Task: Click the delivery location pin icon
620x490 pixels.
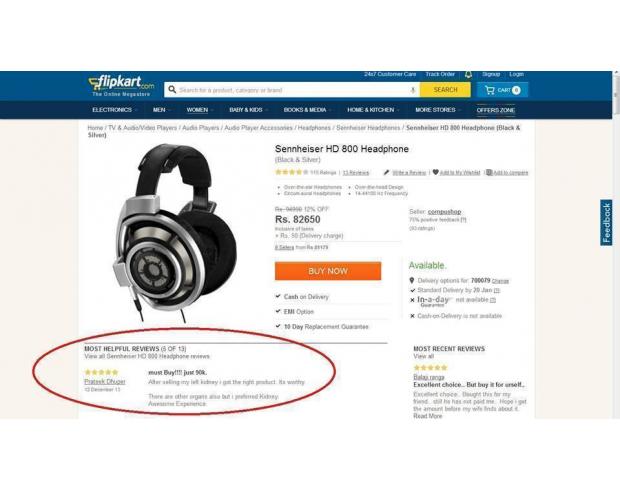Action: (412, 280)
